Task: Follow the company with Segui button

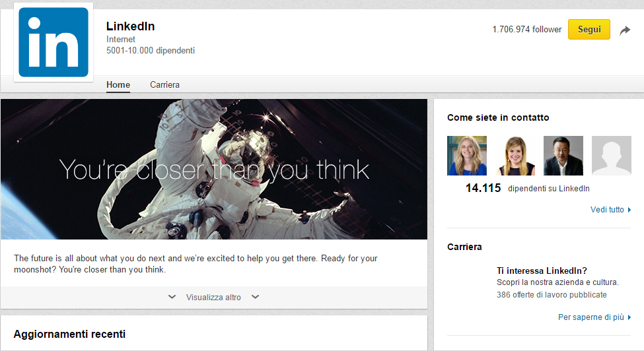Action: click(589, 30)
